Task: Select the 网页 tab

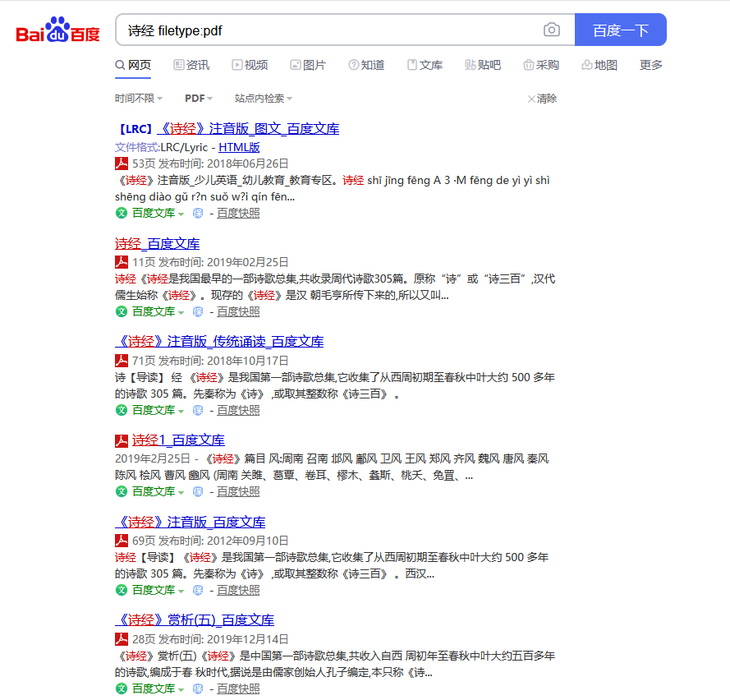Action: pos(133,65)
